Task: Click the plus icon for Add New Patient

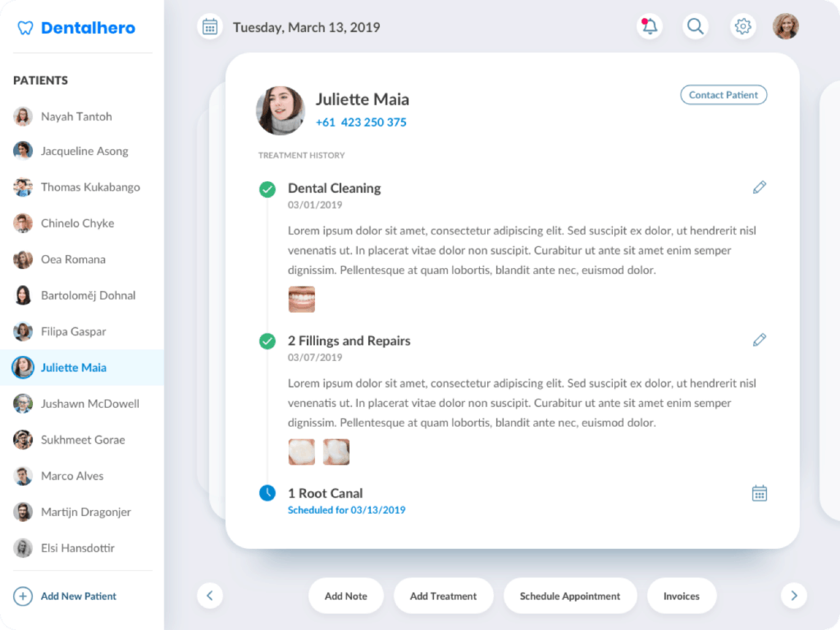Action: tap(23, 596)
